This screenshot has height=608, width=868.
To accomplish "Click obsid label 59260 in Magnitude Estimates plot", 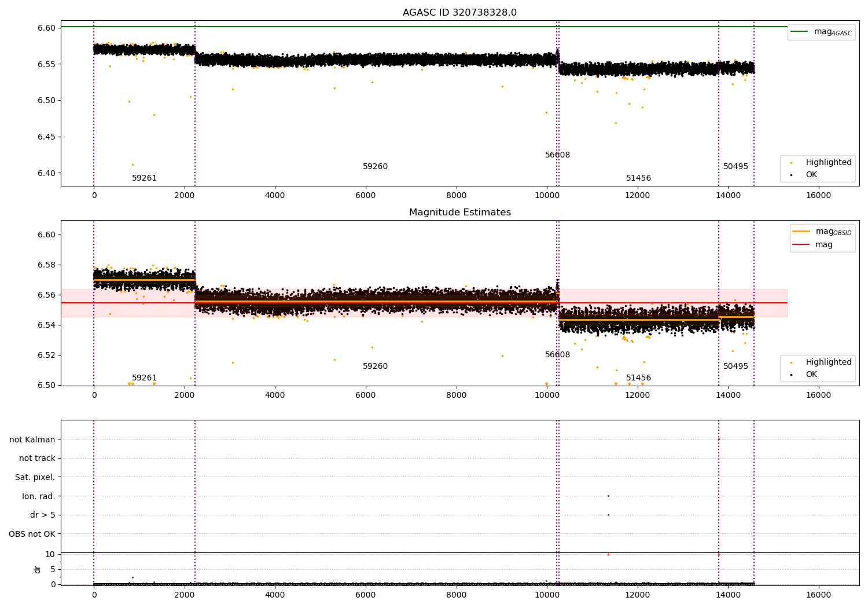I will 375,366.
